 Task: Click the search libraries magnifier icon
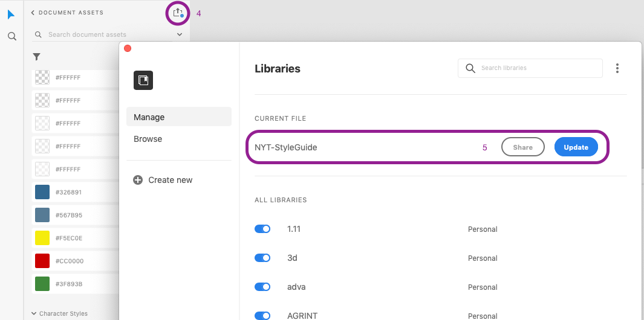(470, 68)
